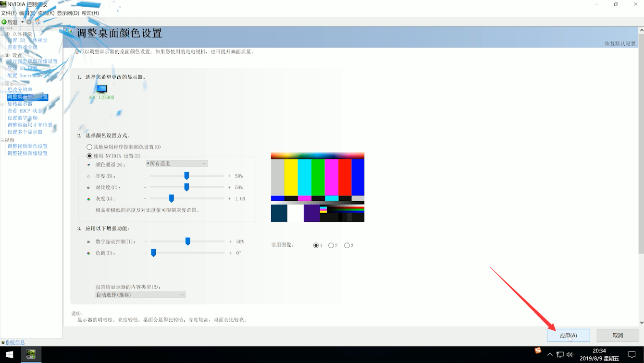This screenshot has width=644, height=363.
Task: Open the Windows Start menu
Action: pyautogui.click(x=9, y=355)
